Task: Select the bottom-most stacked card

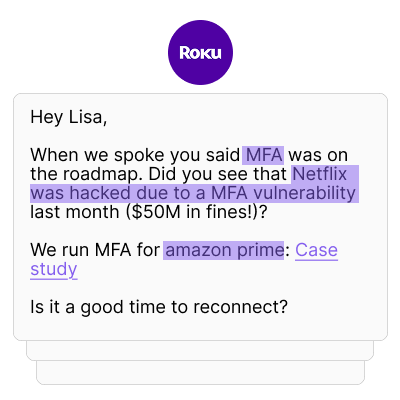Action: tap(200, 373)
